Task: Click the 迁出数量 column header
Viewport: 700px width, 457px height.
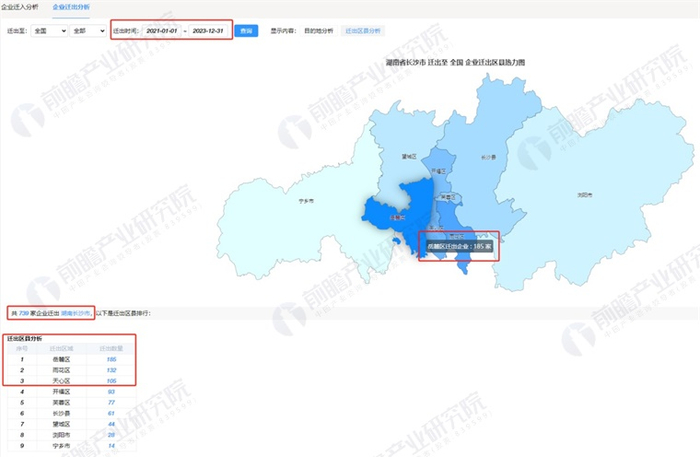Action: 111,349
